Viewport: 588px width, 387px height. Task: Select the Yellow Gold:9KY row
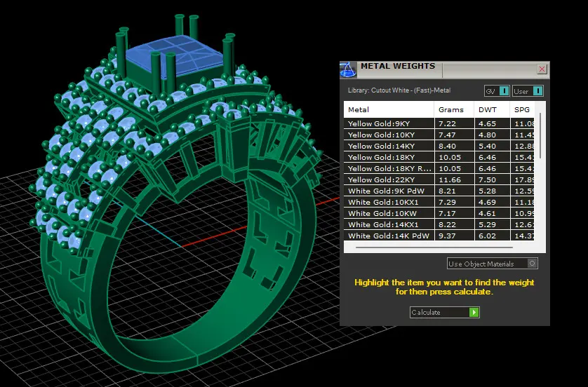(x=439, y=123)
